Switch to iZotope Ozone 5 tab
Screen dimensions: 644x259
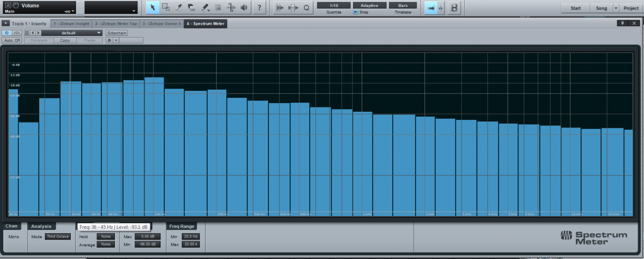pos(161,24)
